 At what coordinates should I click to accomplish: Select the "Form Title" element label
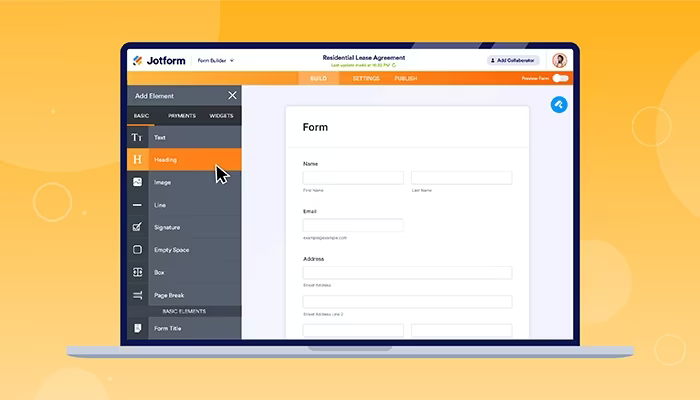[x=167, y=329]
